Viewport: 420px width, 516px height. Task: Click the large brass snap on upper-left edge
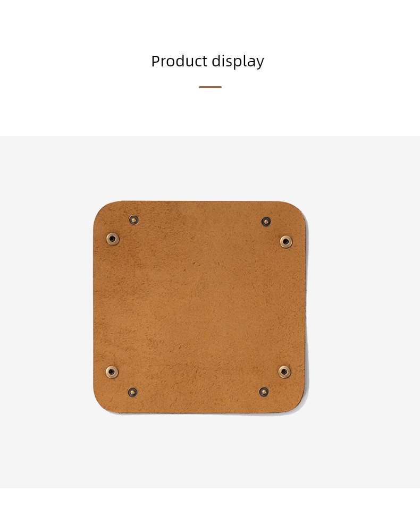click(x=113, y=239)
